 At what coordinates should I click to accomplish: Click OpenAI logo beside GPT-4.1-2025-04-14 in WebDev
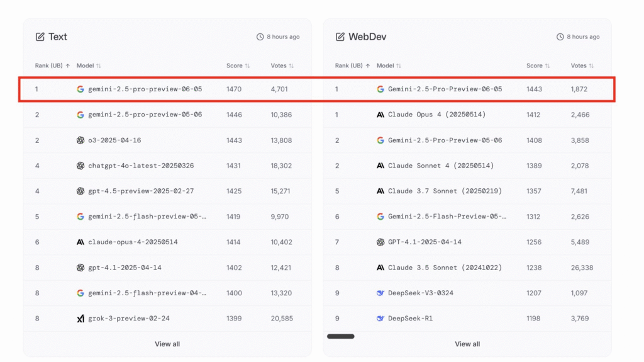coord(380,242)
